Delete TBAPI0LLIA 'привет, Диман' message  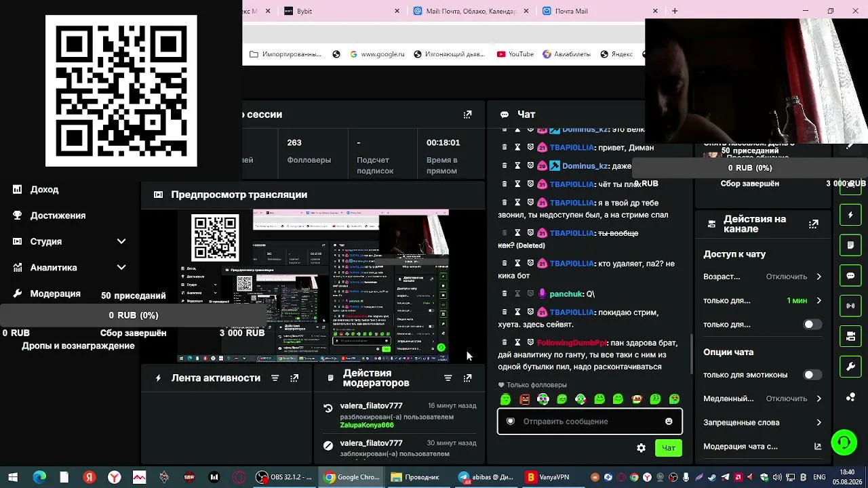click(x=504, y=147)
